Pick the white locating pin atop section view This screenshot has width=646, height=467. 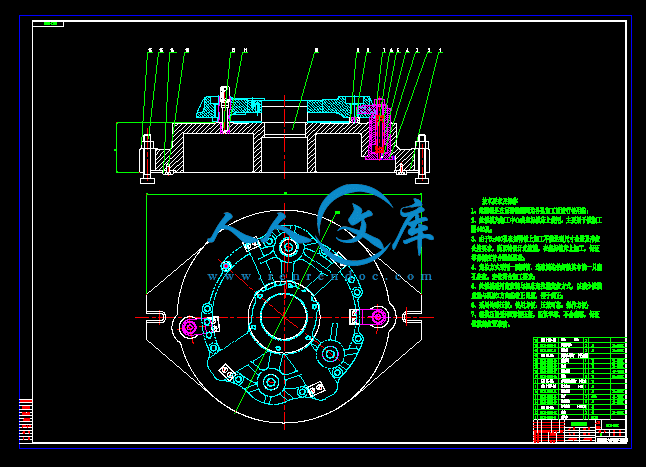[225, 108]
